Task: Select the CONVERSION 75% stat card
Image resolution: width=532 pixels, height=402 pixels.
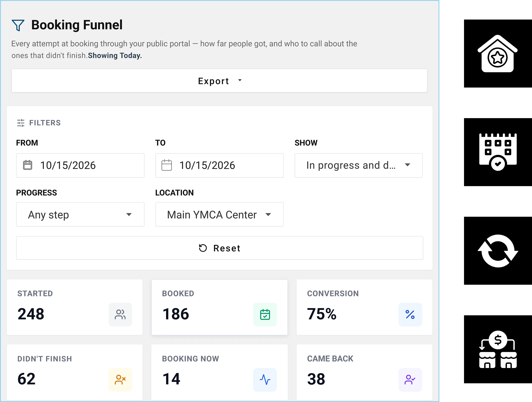Action: pos(364,307)
